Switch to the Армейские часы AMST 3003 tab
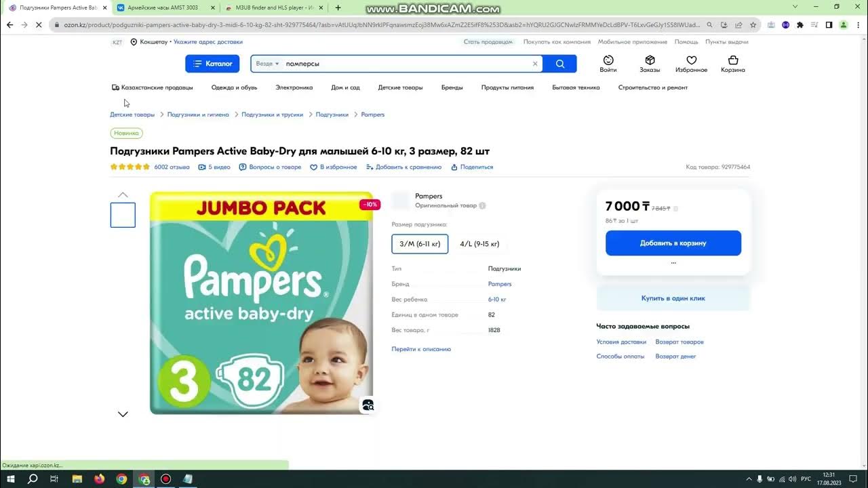Viewport: 868px width, 488px height. (166, 7)
